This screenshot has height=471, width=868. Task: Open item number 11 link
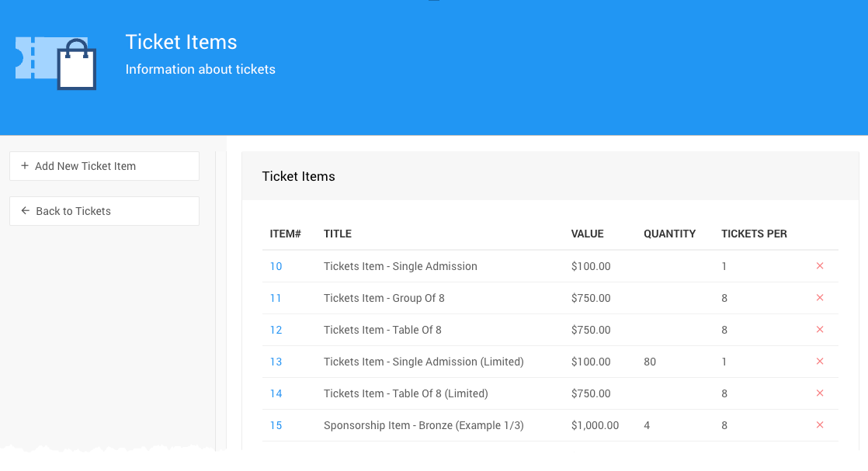pyautogui.click(x=276, y=298)
